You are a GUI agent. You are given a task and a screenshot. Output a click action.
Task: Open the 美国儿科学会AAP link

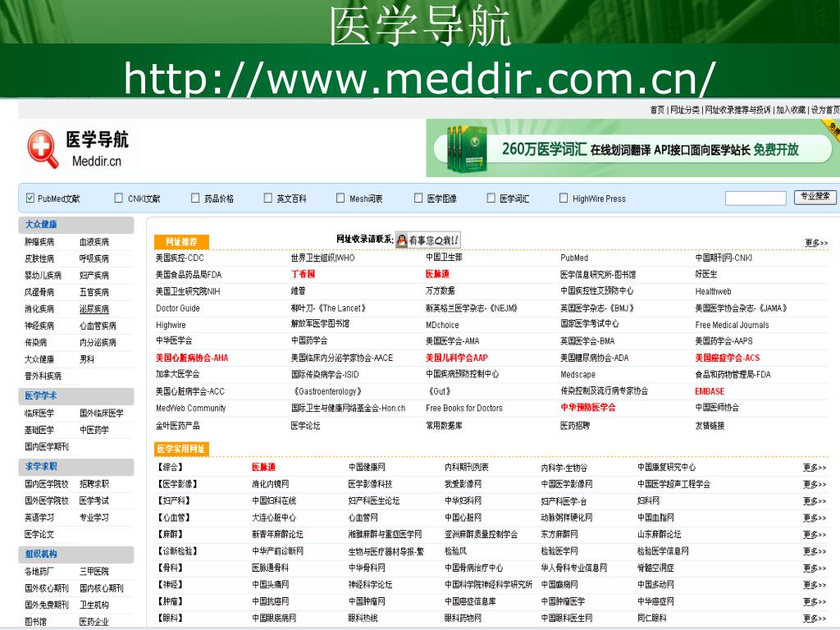(456, 358)
